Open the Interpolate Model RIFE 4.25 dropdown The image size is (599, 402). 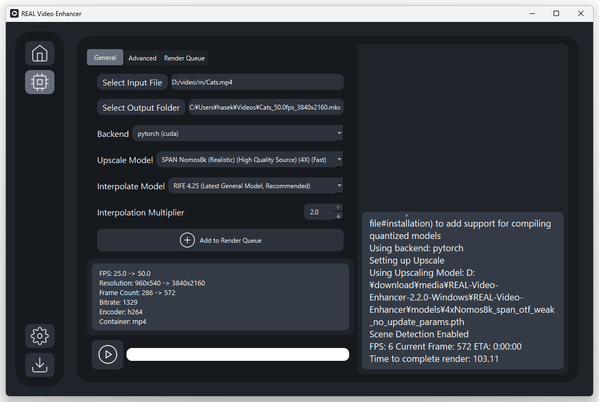256,186
